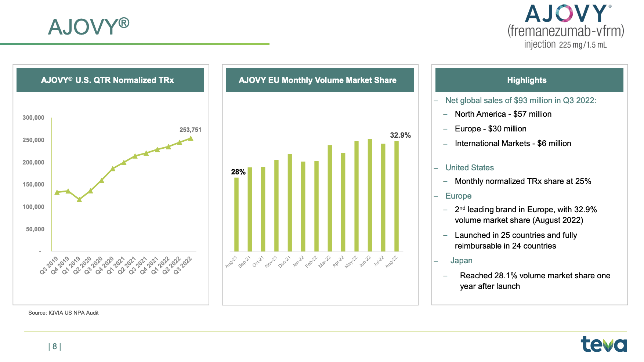Click the Dec-21 bar in the EU chart

[290, 203]
